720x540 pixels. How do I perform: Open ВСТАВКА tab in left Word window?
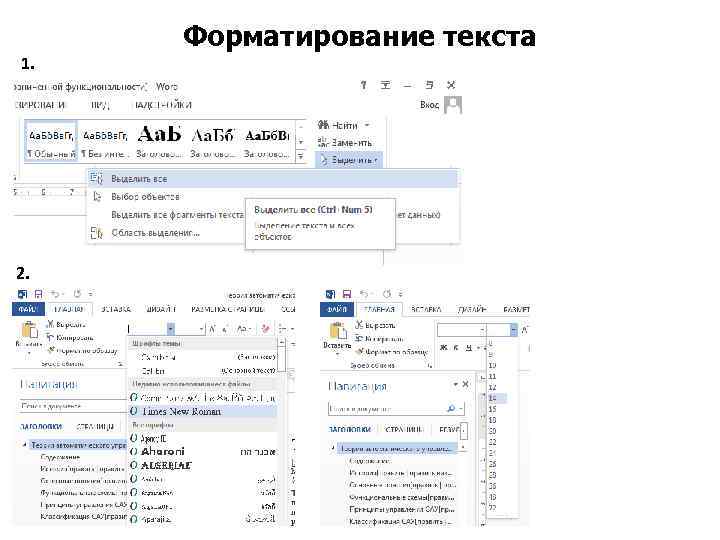pyautogui.click(x=116, y=309)
